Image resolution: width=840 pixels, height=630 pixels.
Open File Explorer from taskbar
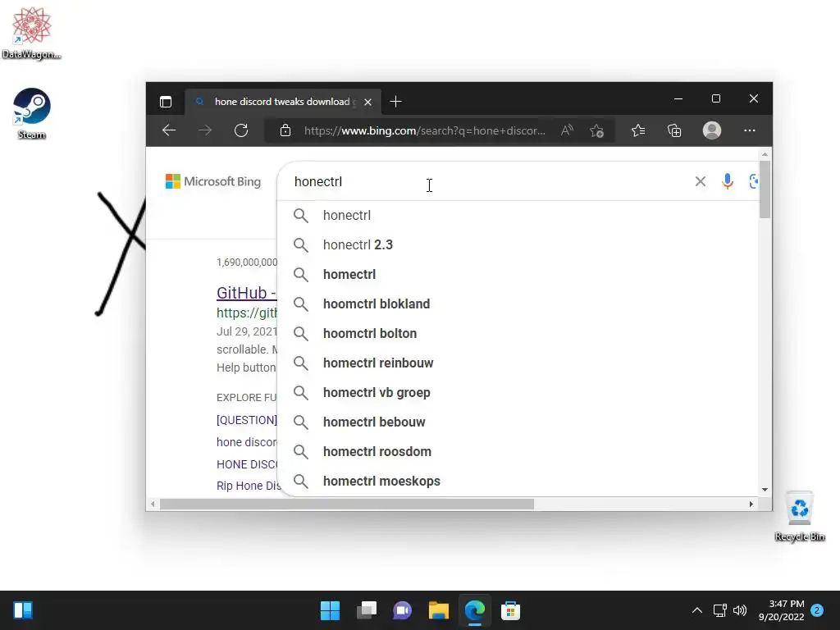click(x=438, y=610)
